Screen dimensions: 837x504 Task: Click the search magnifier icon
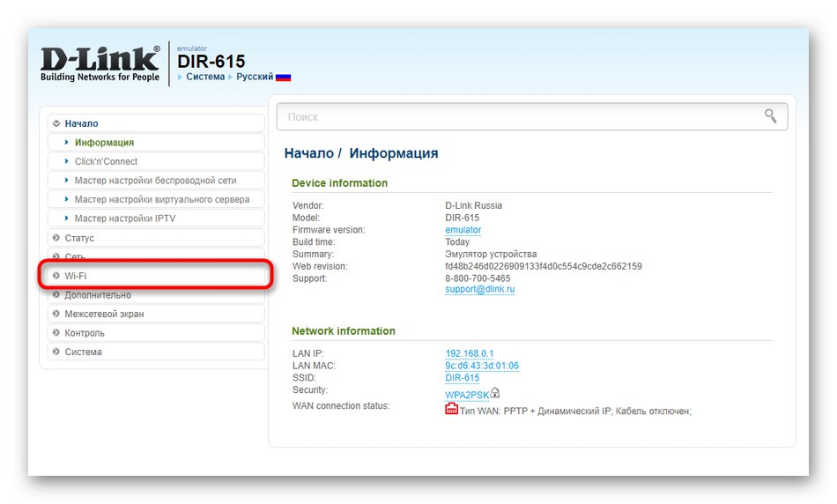(x=770, y=115)
